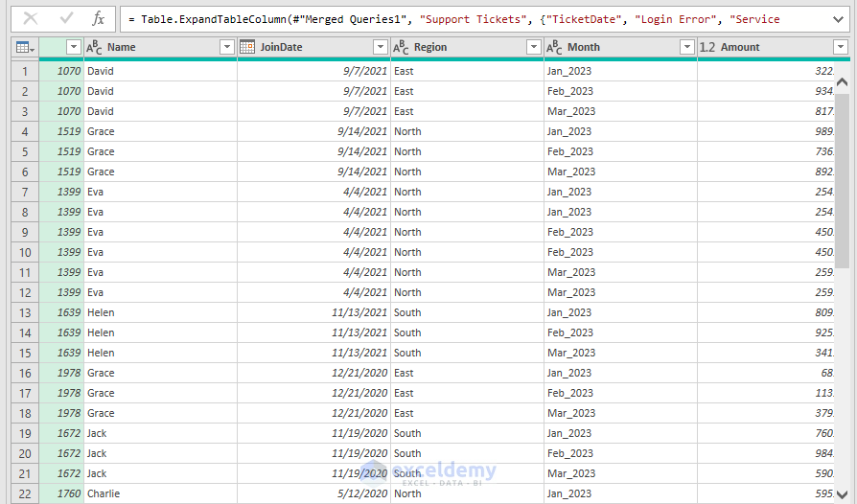857x504 pixels.
Task: Click the fx function icon
Action: [x=99, y=19]
